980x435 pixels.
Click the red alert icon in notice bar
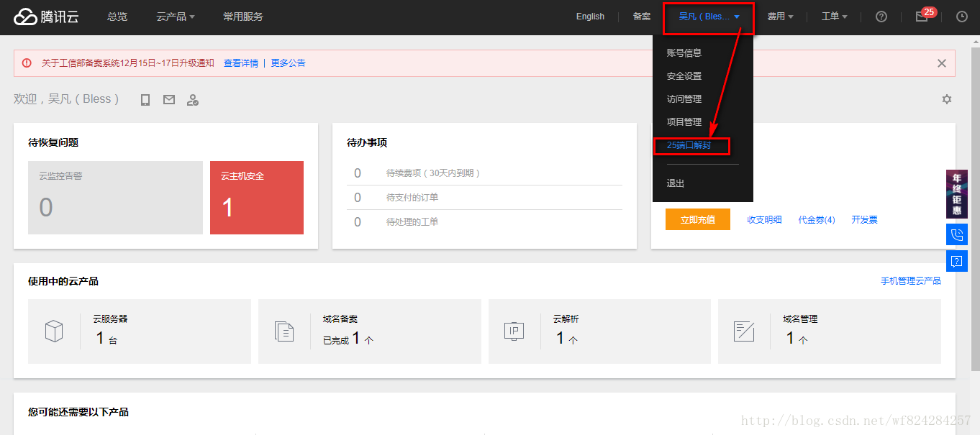27,63
